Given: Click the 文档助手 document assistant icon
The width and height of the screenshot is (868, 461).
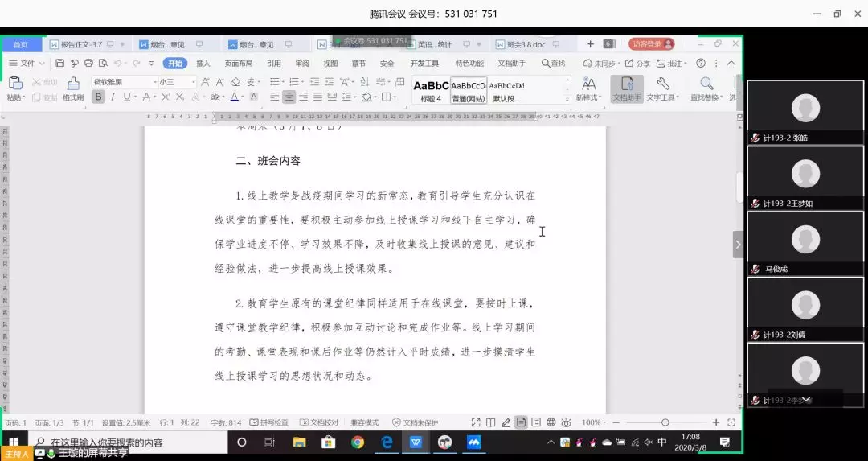Looking at the screenshot, I should coord(627,88).
